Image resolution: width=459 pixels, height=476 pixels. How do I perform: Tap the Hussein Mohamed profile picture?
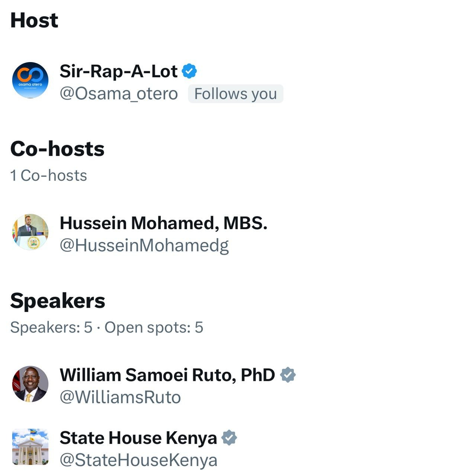click(x=30, y=232)
